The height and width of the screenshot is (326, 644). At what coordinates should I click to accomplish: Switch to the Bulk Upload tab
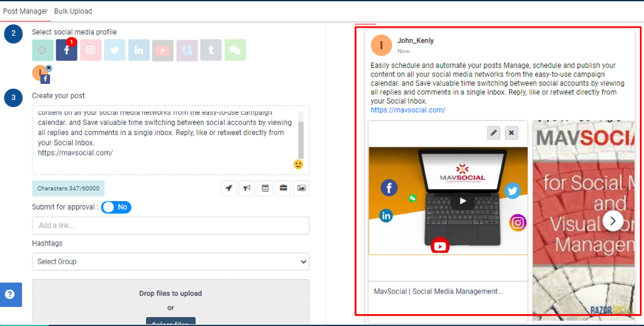[x=73, y=11]
